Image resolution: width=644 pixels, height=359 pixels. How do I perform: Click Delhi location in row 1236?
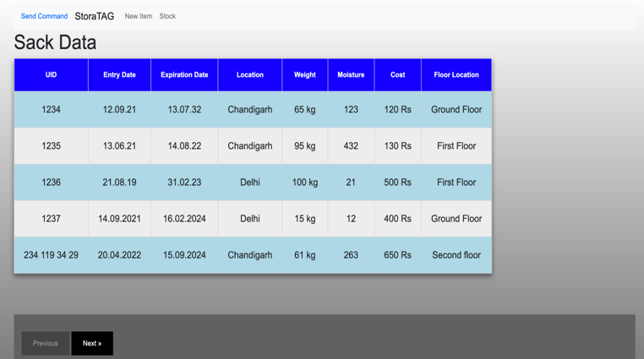click(x=250, y=182)
